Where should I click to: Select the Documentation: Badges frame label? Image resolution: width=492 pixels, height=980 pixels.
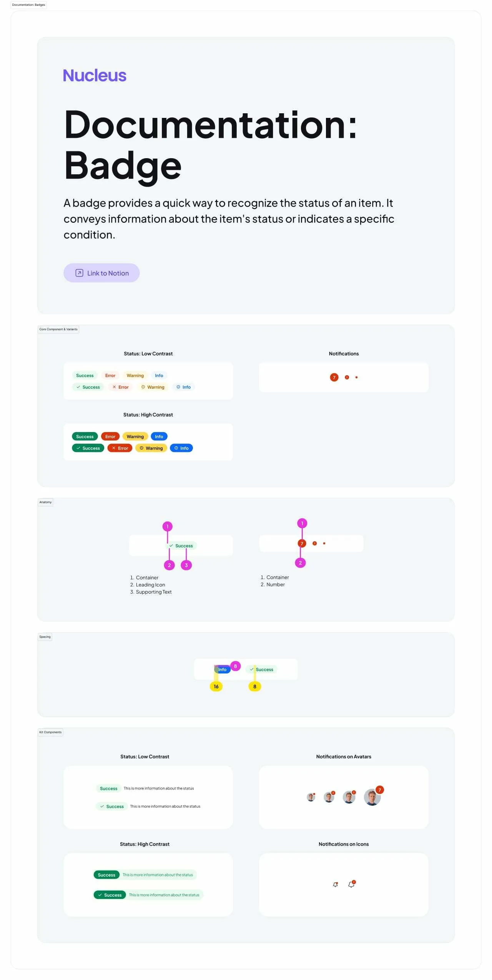28,5
